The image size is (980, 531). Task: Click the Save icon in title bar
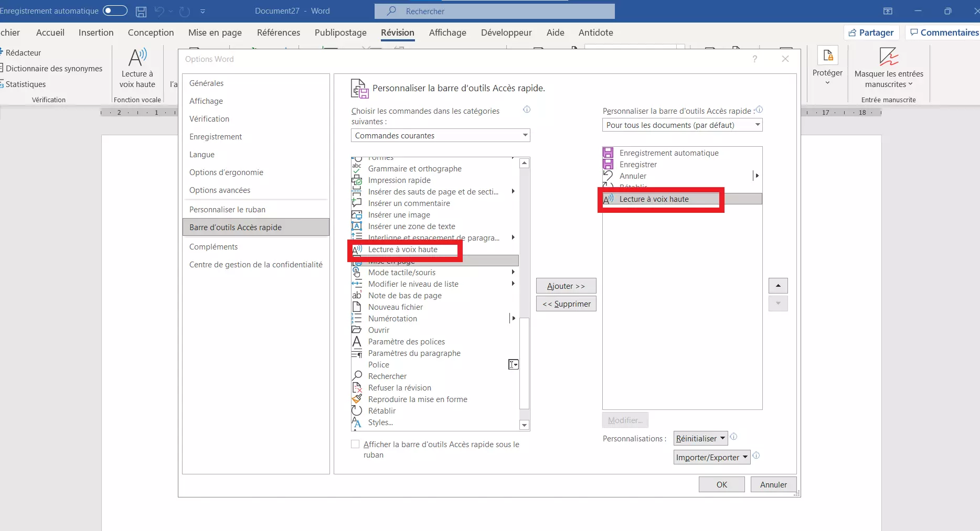[141, 11]
